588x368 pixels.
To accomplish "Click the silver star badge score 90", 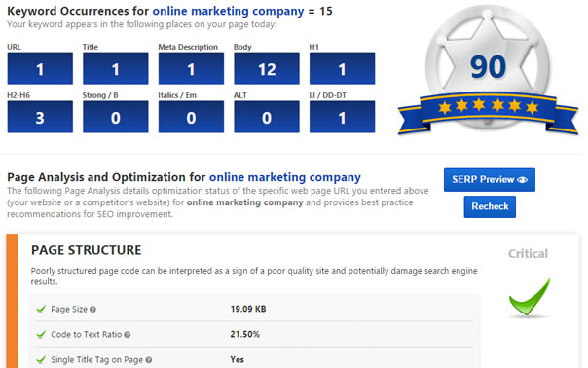I will pyautogui.click(x=488, y=67).
